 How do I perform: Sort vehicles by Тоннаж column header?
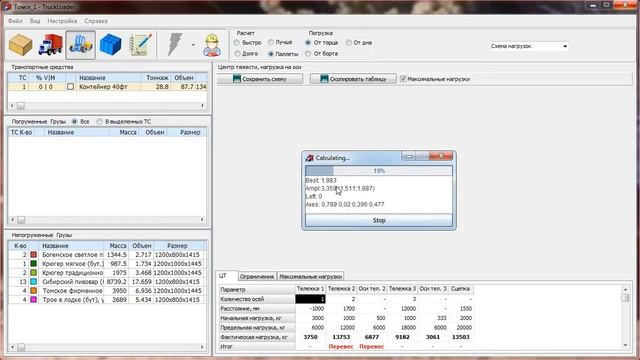157,78
